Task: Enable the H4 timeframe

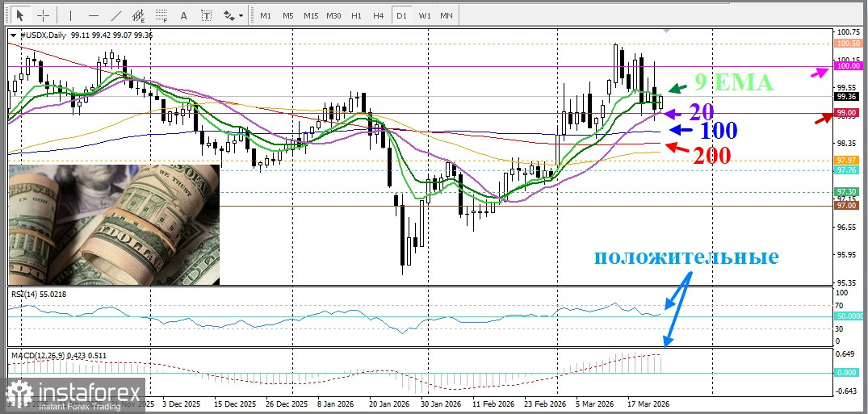Action: click(378, 15)
